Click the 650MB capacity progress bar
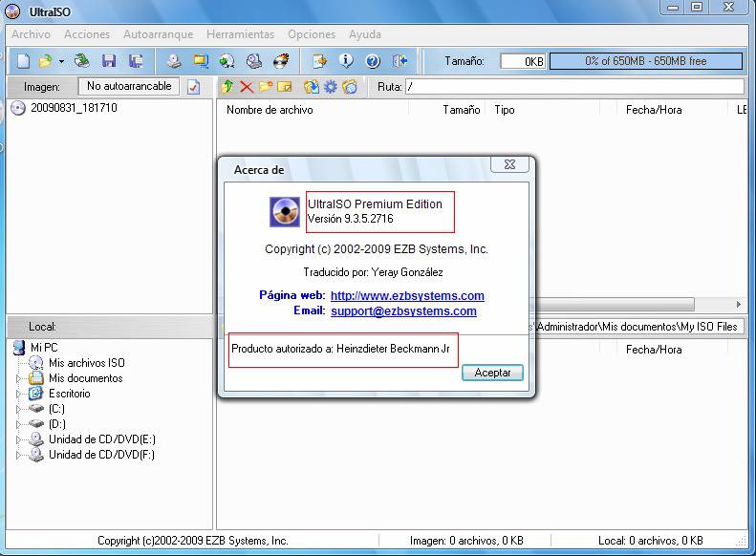Image resolution: width=756 pixels, height=556 pixels. 646,61
